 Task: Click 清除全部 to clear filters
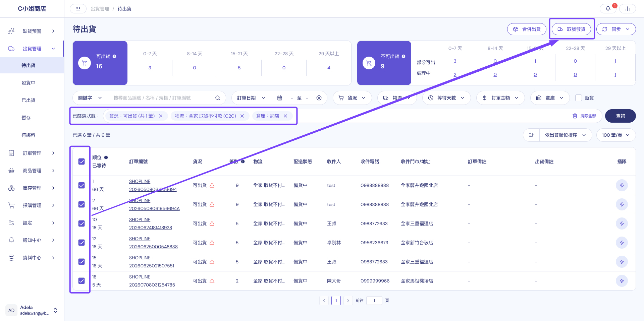click(584, 116)
